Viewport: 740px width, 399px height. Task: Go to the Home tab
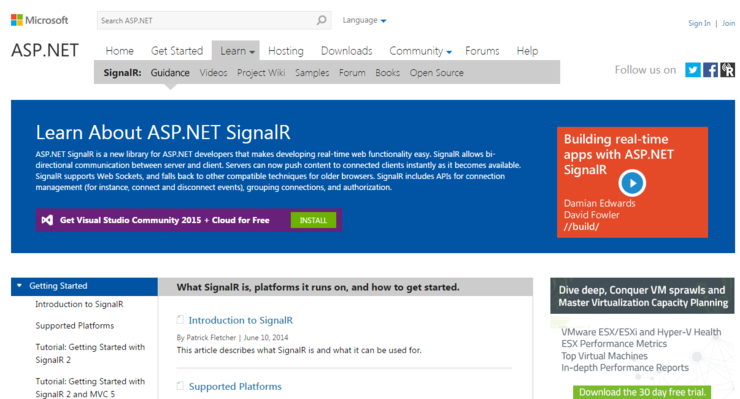coord(119,51)
